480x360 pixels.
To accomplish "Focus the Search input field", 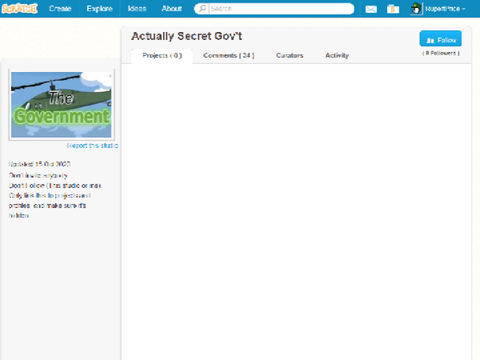I will (x=281, y=9).
